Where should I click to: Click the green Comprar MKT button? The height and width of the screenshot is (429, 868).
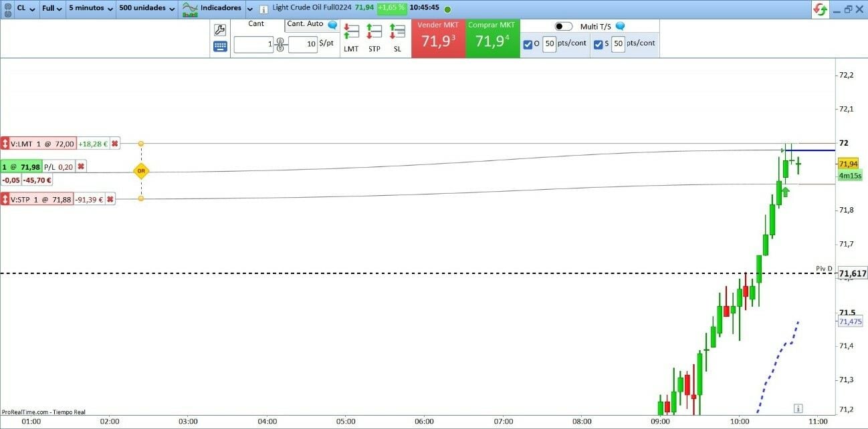coord(492,38)
